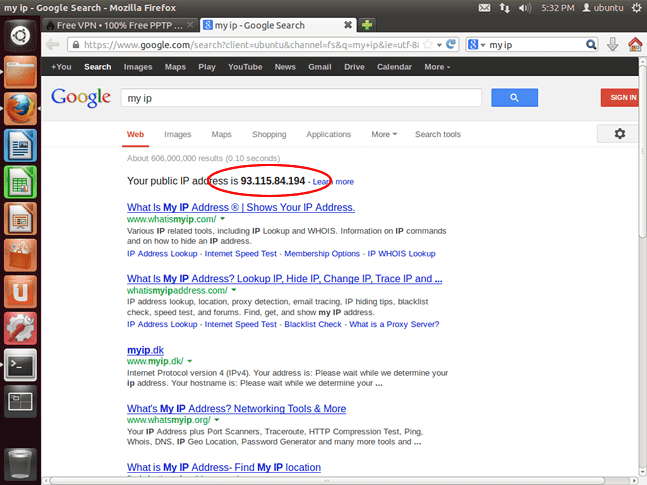The height and width of the screenshot is (485, 647).
Task: Open the Files manager in the launcher
Action: click(20, 72)
